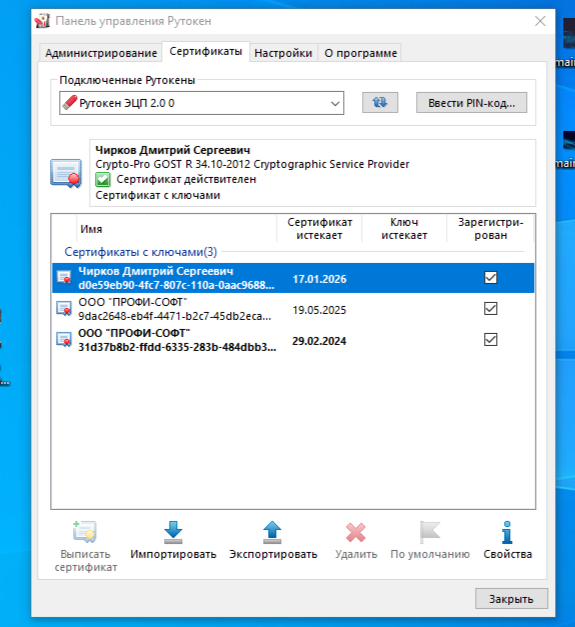Toggle registered checkbox for Чирков Дмитрий Сергеевич
The height and width of the screenshot is (627, 575).
(x=491, y=278)
